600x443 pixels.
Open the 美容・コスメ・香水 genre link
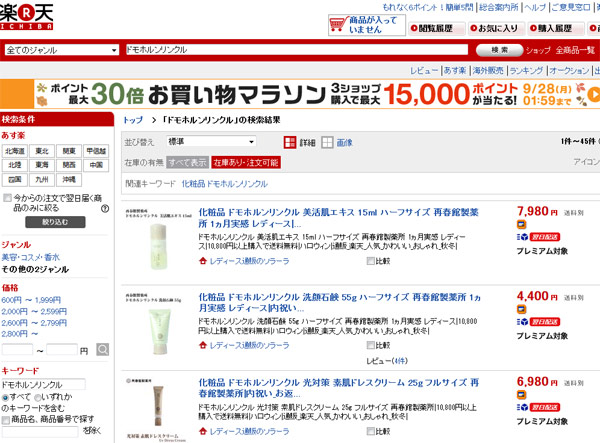coord(31,257)
